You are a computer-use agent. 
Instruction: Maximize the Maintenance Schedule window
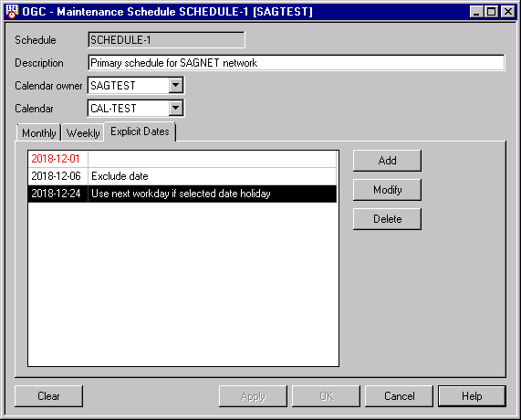(491, 12)
